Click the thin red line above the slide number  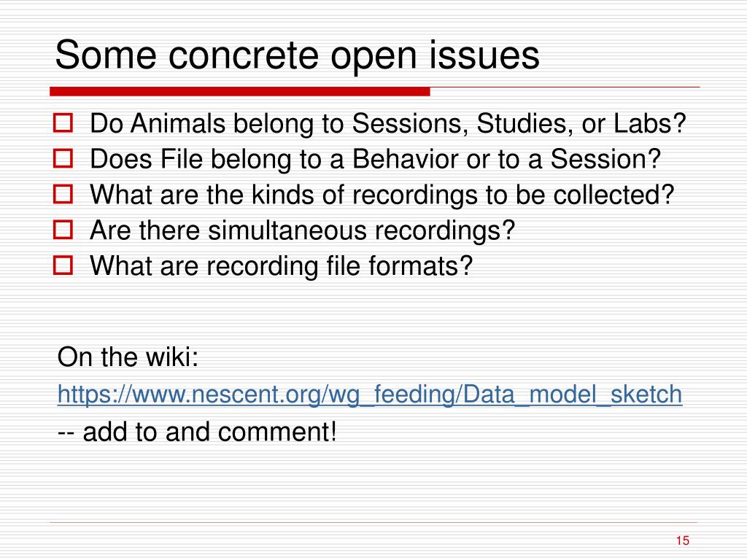click(373, 522)
